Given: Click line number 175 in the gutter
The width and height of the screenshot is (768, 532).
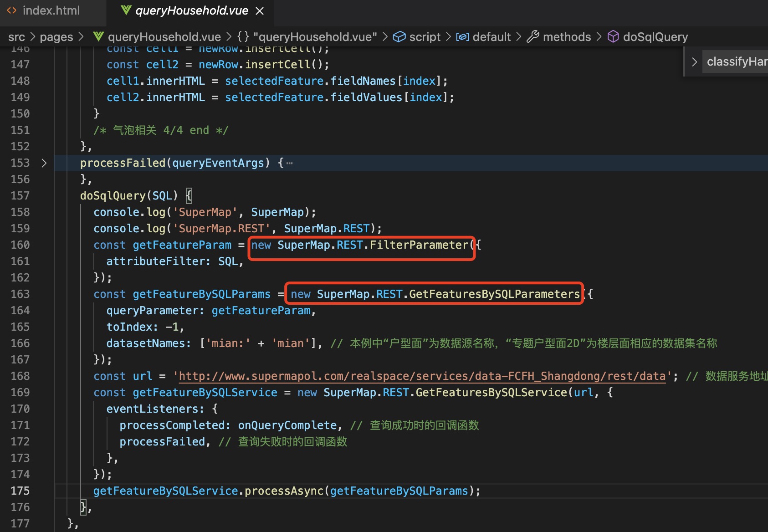Looking at the screenshot, I should [x=20, y=491].
